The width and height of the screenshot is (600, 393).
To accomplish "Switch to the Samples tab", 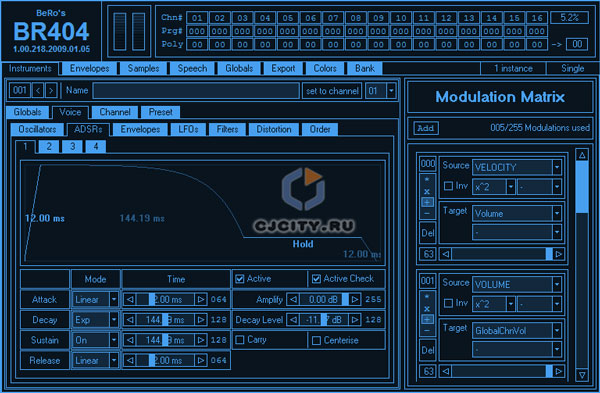I will [x=143, y=68].
